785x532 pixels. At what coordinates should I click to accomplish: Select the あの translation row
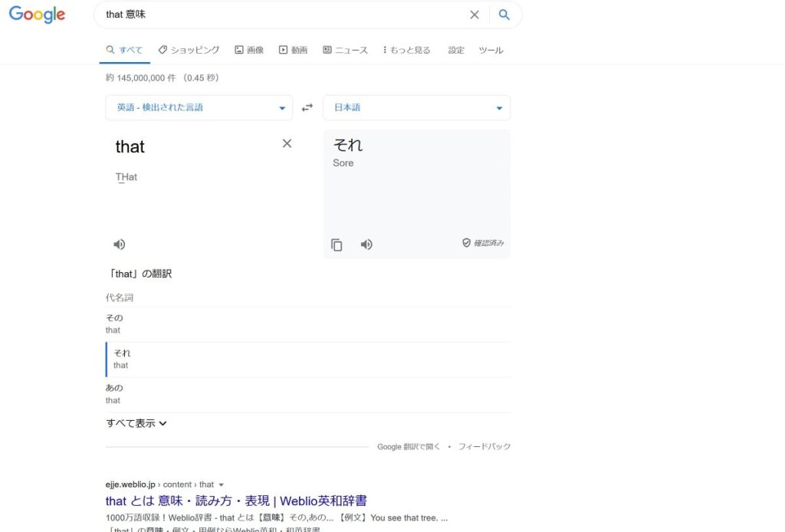click(308, 394)
